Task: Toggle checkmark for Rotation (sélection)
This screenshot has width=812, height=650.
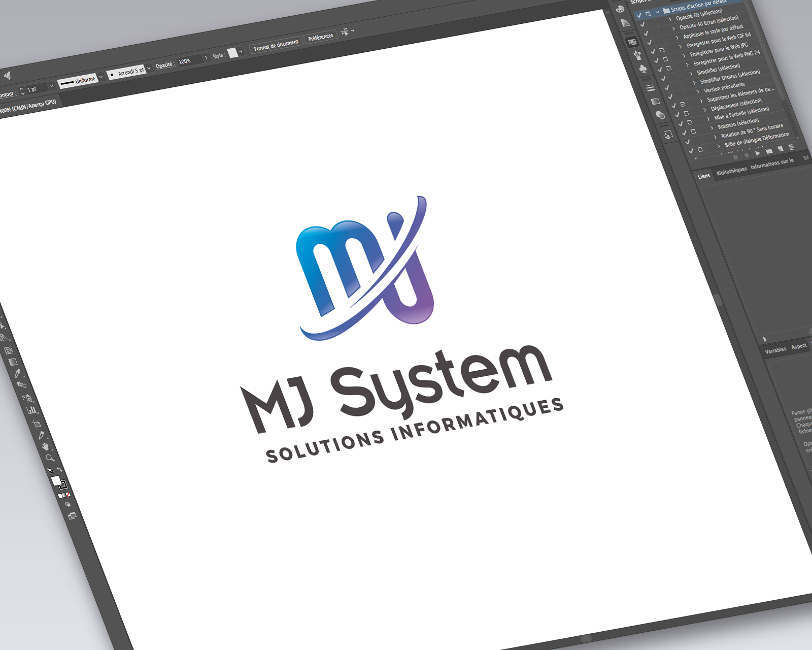Action: pos(684,133)
